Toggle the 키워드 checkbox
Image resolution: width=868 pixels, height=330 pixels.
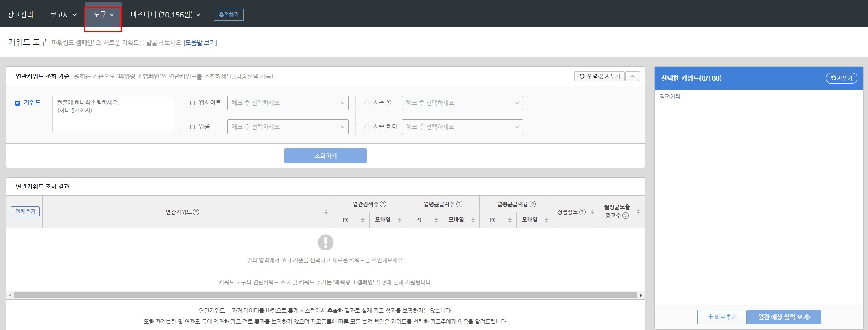[x=17, y=103]
